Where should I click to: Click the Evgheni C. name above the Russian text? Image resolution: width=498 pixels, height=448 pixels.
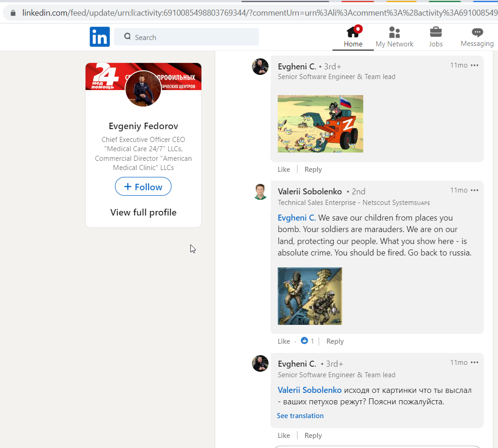coord(297,363)
